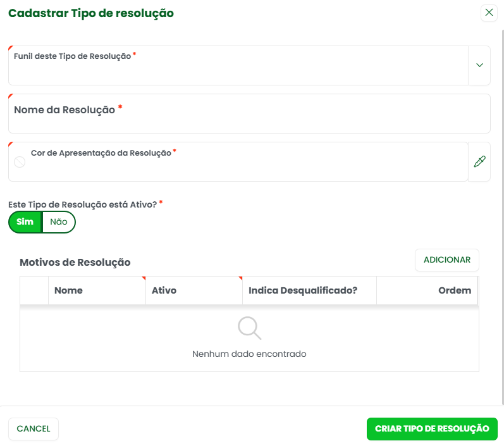This screenshot has width=504, height=448.
Task: Click the blank first column header cell
Action: pyautogui.click(x=34, y=290)
